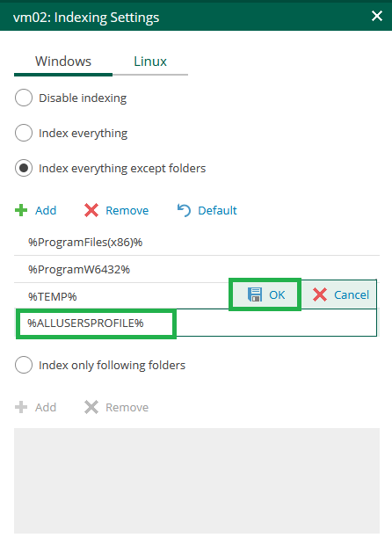Click the grayed-out X Remove icon
This screenshot has height=545, width=392.
[x=91, y=407]
